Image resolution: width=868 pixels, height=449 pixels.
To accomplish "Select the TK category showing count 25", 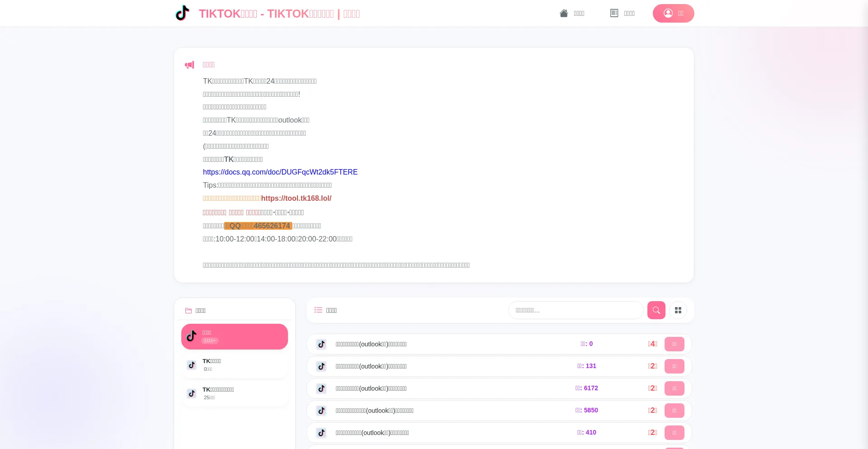I will (235, 393).
